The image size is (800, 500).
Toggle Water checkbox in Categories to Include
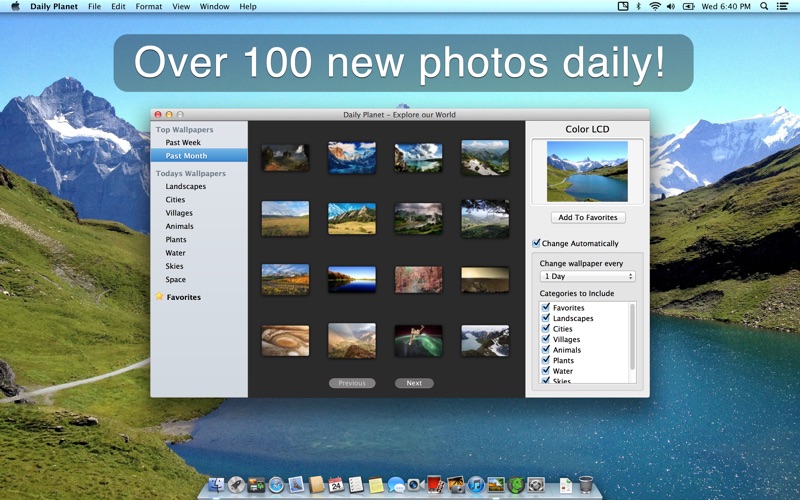pos(545,370)
